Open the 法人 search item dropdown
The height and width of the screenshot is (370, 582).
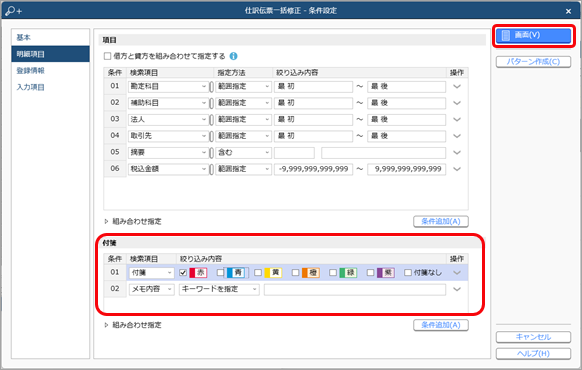pos(168,119)
